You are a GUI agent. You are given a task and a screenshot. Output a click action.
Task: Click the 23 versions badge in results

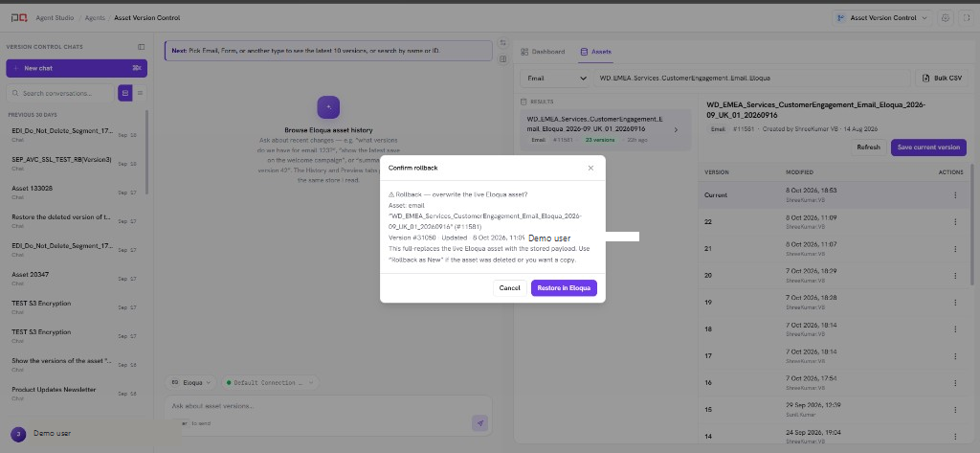pyautogui.click(x=600, y=140)
